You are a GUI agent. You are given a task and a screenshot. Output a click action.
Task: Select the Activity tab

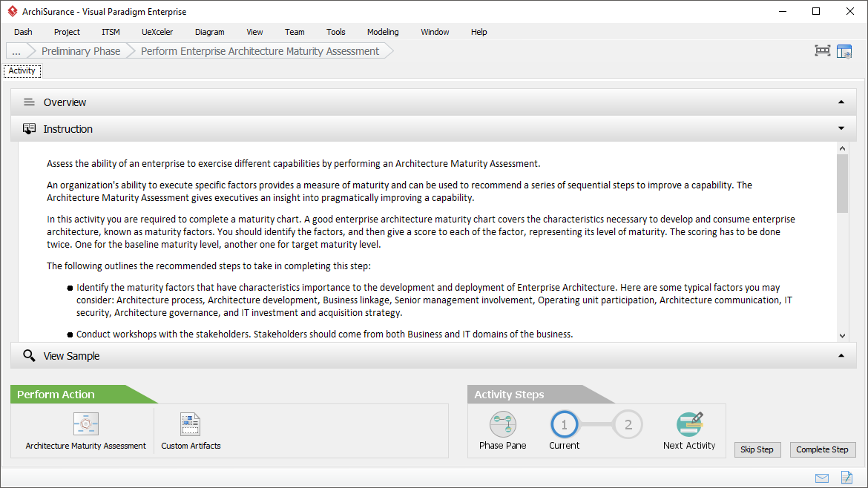22,70
